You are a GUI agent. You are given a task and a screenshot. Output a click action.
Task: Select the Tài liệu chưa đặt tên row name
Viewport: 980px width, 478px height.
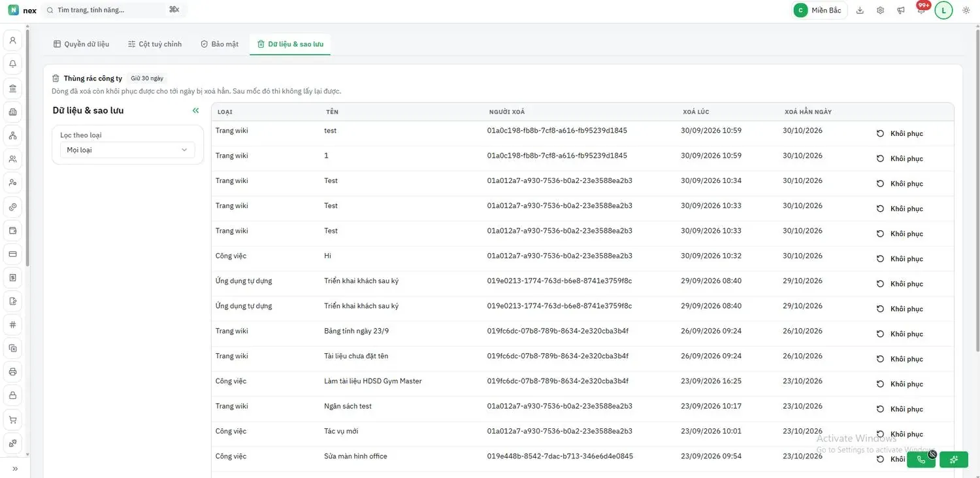356,356
